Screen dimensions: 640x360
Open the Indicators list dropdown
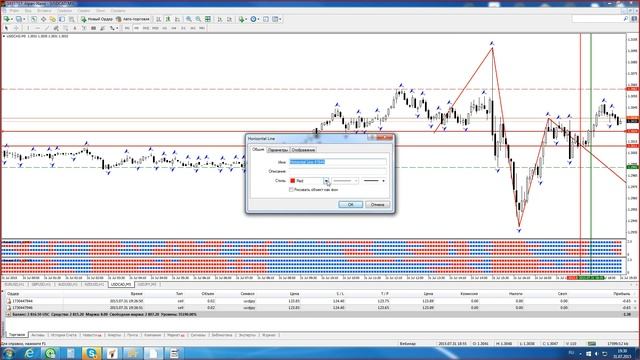pyautogui.click(x=244, y=19)
